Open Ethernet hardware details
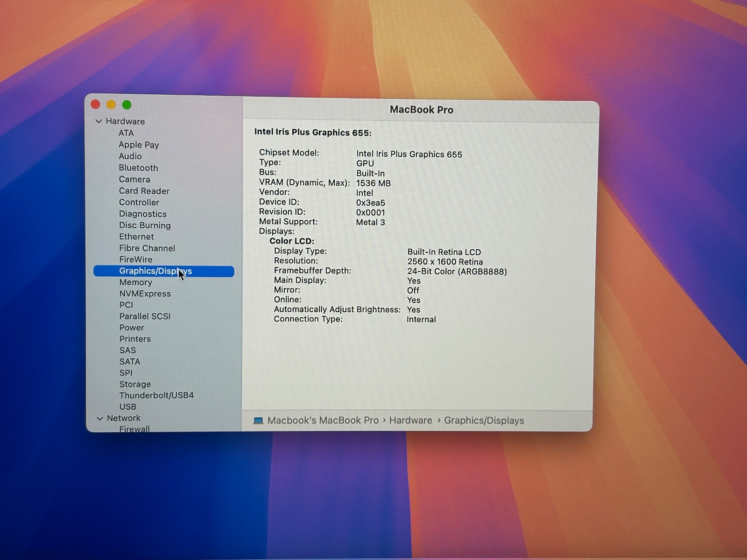 click(x=136, y=237)
